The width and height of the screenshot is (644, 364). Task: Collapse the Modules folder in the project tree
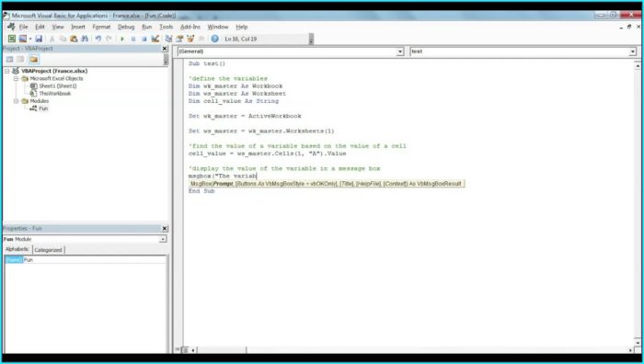point(16,101)
